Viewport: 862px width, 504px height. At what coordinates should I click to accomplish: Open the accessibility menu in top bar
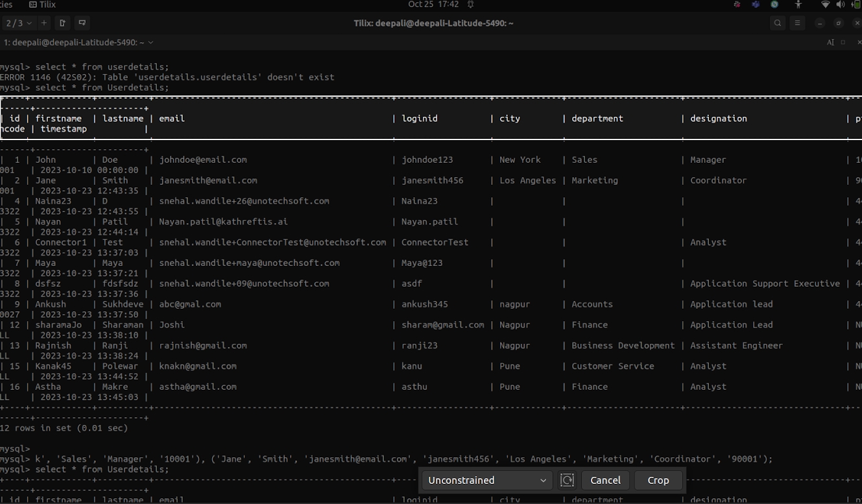798,5
